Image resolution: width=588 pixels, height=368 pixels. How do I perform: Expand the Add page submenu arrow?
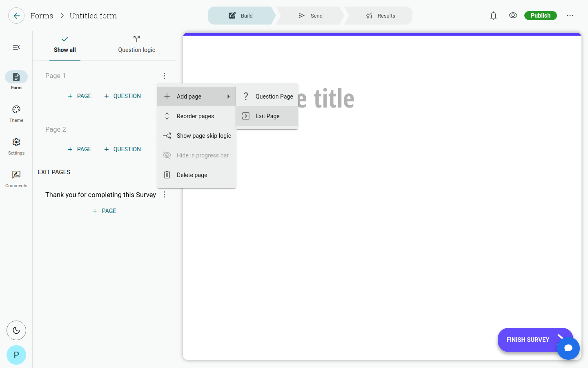229,96
